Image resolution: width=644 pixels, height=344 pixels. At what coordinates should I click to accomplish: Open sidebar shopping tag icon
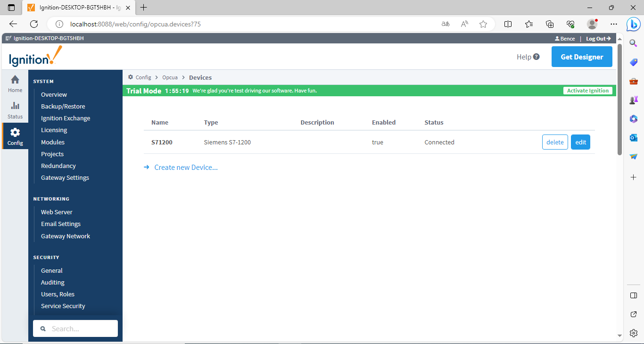[x=634, y=62]
